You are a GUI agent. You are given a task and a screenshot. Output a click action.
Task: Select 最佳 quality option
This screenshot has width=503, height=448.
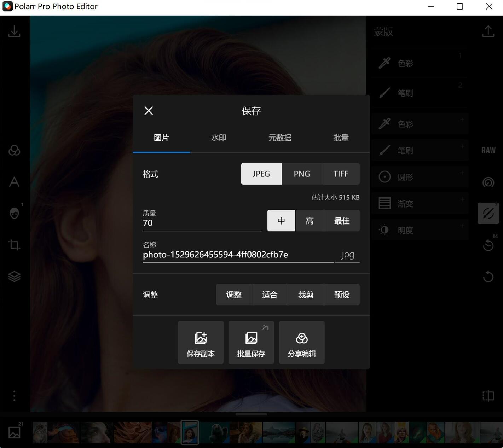pyautogui.click(x=342, y=221)
